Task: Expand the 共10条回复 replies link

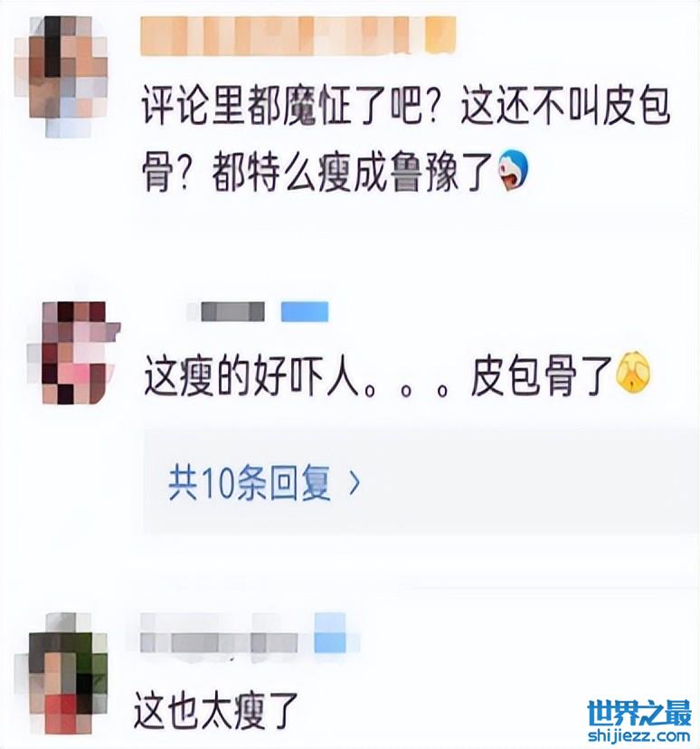Action: click(x=250, y=482)
